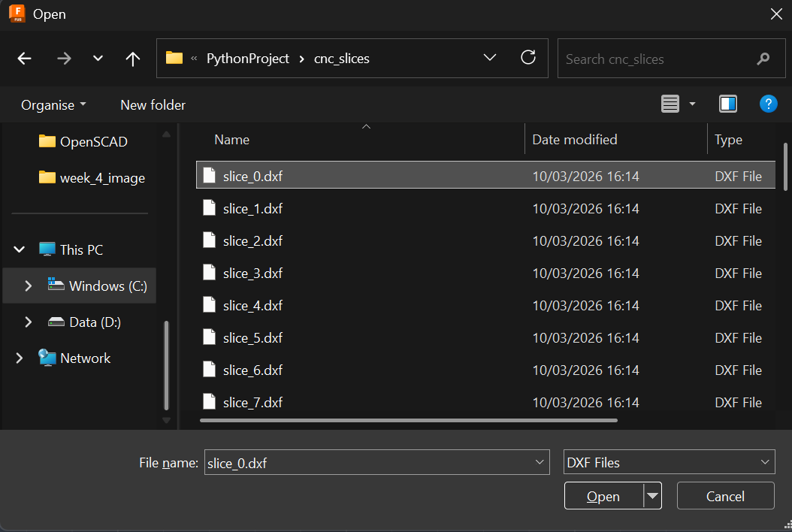
Task: Go up one folder level
Action: tap(132, 59)
